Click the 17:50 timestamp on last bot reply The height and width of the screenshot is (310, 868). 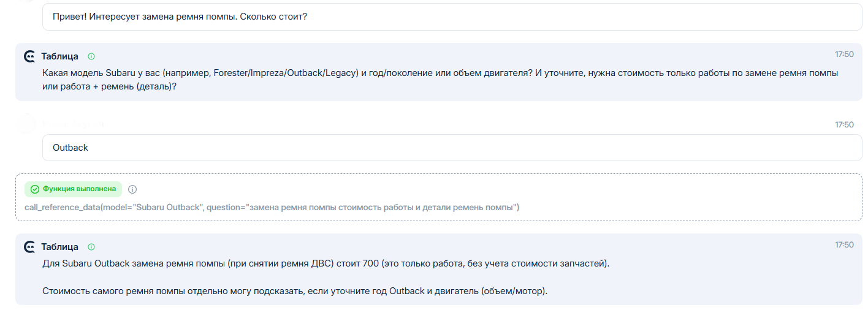[x=843, y=245]
